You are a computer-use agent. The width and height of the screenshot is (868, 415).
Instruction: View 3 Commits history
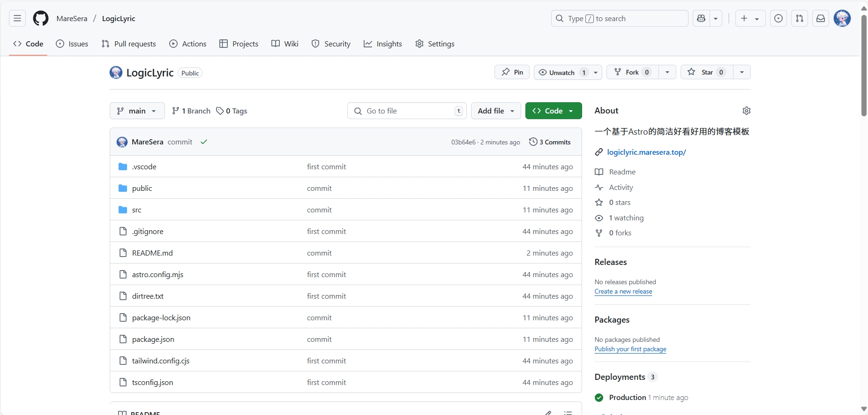tap(550, 142)
